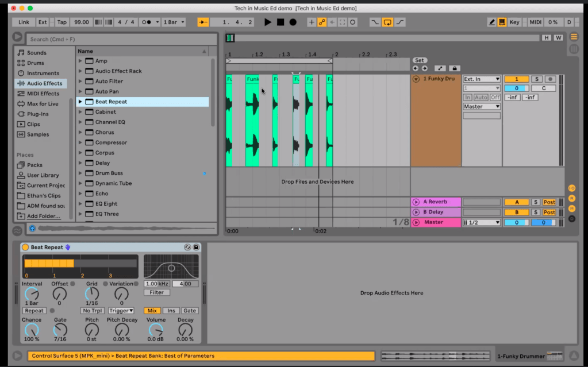
Task: Expand the Chorus folder in browser
Action: [x=80, y=133]
